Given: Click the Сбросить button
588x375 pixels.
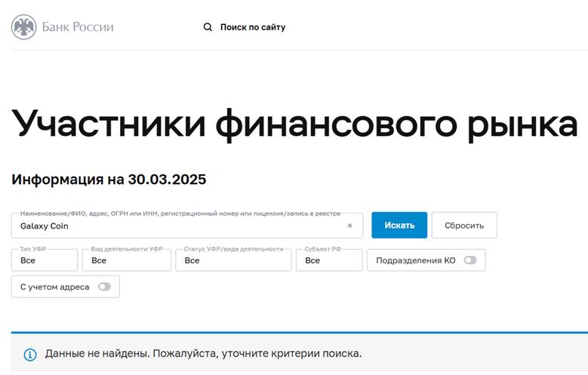Looking at the screenshot, I should (464, 225).
